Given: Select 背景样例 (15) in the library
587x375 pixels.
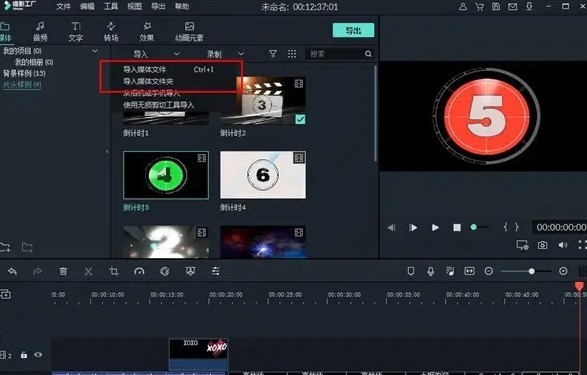Looking at the screenshot, I should pyautogui.click(x=24, y=73).
